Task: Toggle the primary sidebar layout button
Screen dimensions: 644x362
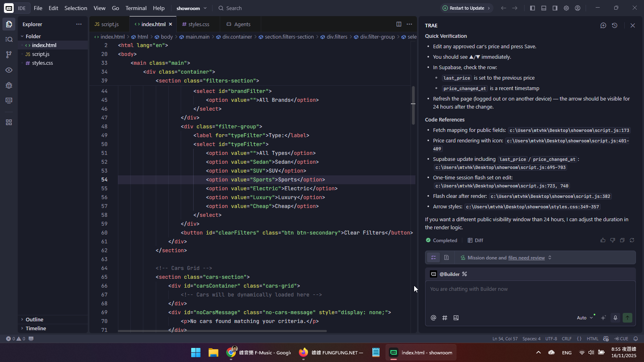Action: click(533, 8)
